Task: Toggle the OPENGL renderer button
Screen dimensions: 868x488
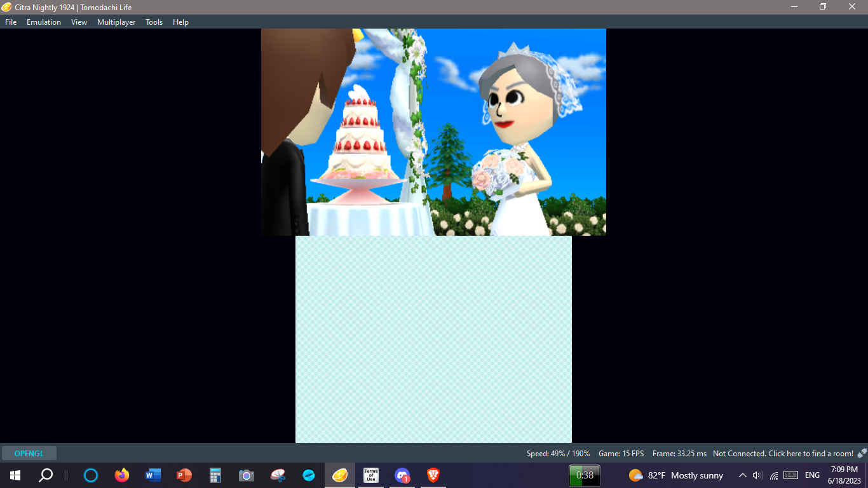Action: (x=29, y=454)
